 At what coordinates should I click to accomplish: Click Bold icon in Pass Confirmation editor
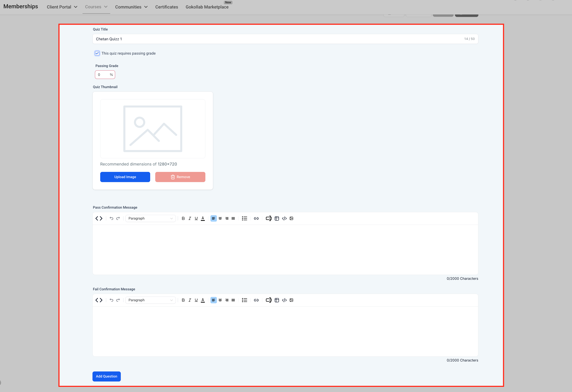coord(183,218)
